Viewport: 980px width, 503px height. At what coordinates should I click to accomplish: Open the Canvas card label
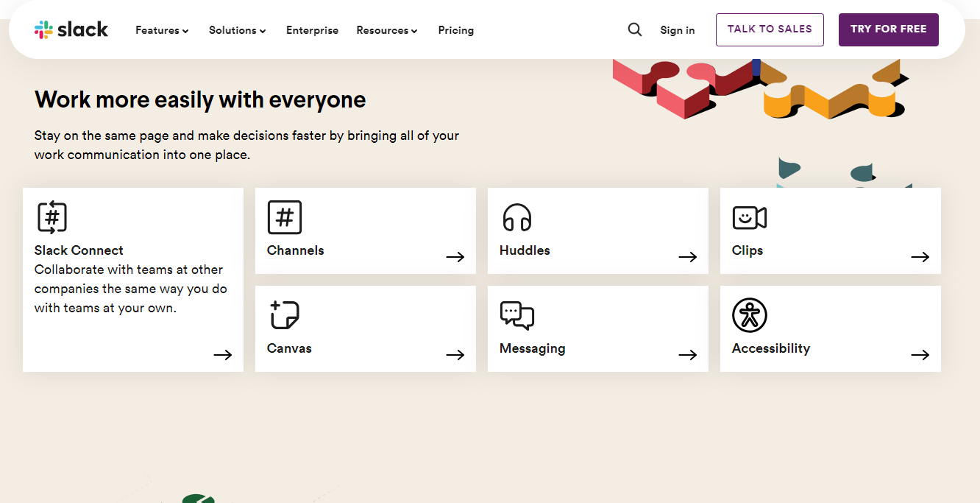pos(289,348)
